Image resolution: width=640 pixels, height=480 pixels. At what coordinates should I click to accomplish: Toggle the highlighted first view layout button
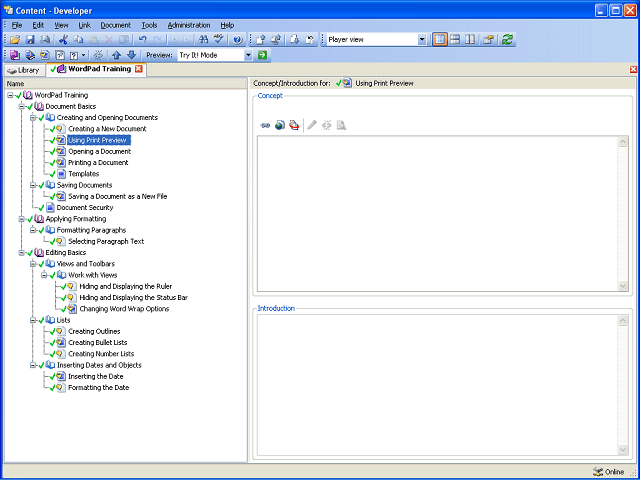(440, 40)
